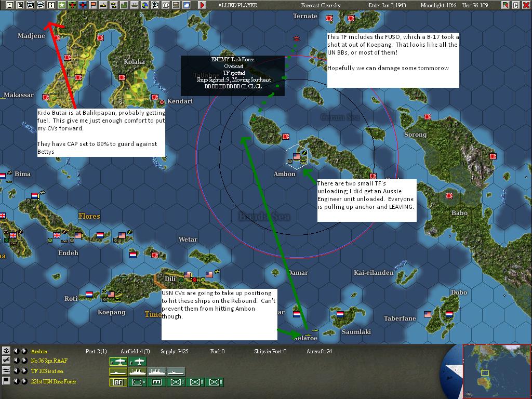Click the US flag base at Koepang
This screenshot has width=532, height=399.
coord(111,295)
